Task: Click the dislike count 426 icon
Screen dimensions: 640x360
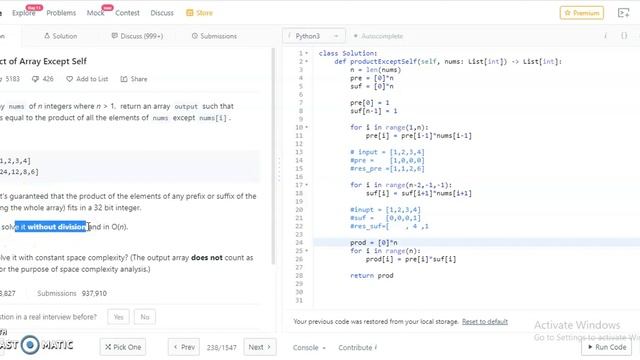Action: coord(36,79)
